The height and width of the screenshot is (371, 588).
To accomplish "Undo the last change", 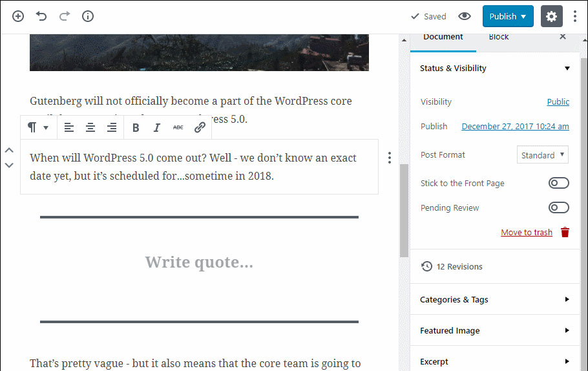I will pos(41,17).
